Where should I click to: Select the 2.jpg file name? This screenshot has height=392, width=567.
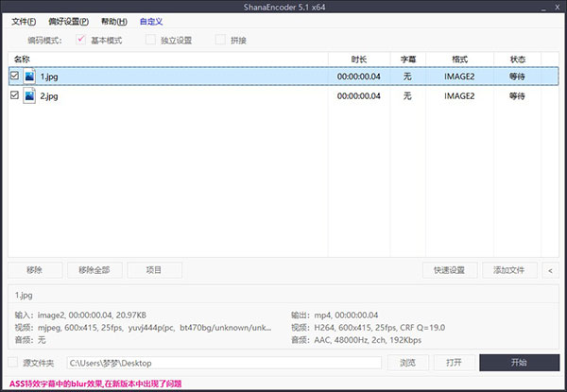(49, 96)
